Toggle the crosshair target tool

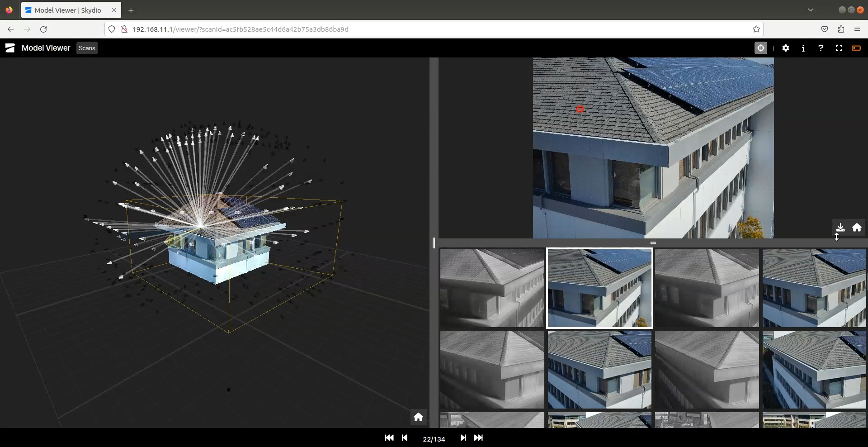[761, 48]
